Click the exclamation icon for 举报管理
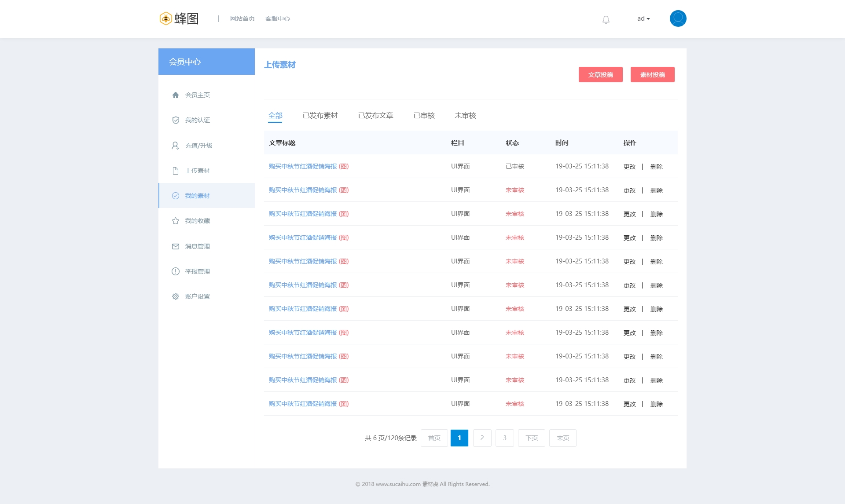 (176, 271)
